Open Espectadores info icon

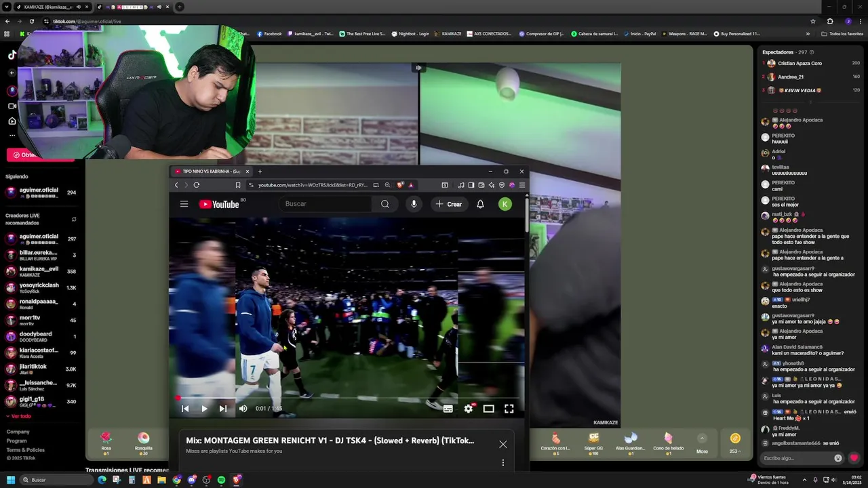[812, 52]
